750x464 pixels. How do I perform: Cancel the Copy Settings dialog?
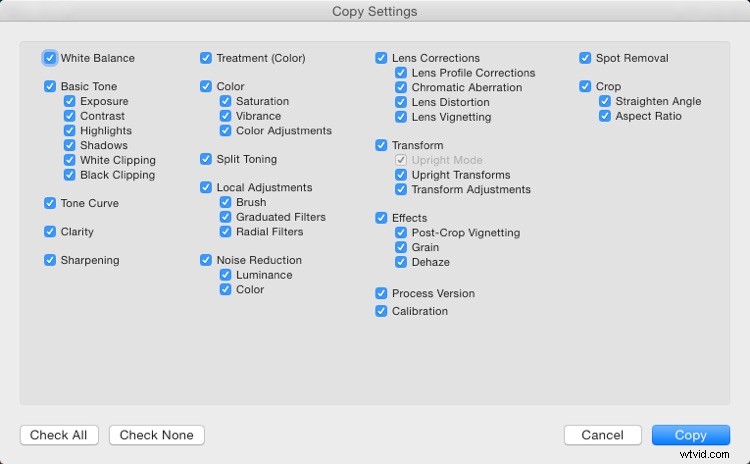pos(602,435)
